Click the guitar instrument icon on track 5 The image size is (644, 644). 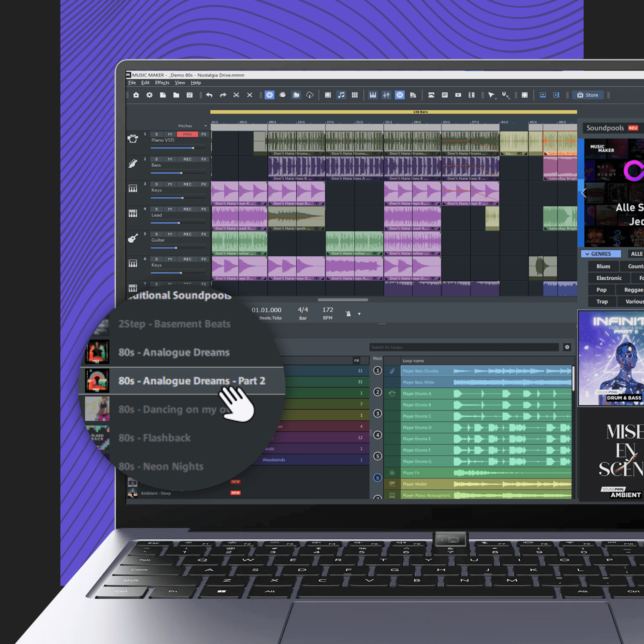133,238
